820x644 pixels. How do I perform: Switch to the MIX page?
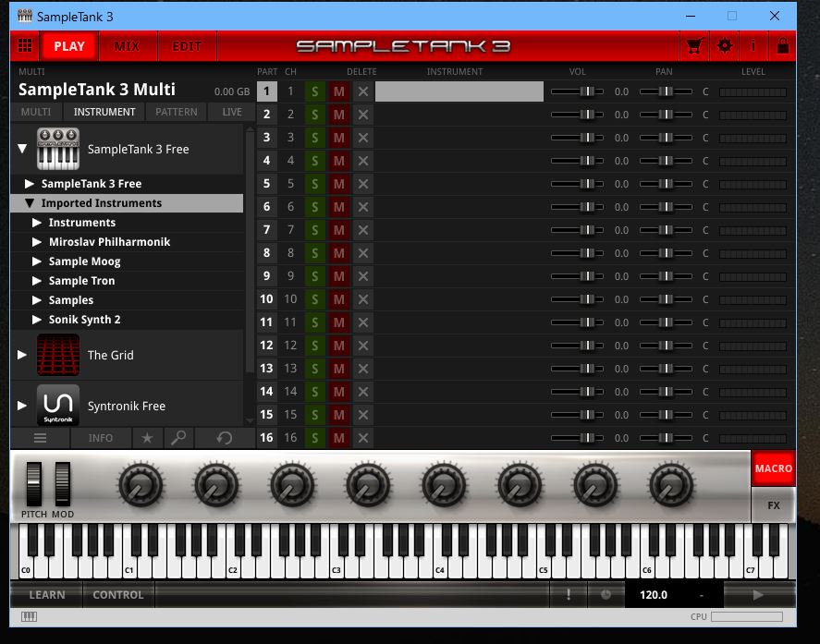[127, 46]
